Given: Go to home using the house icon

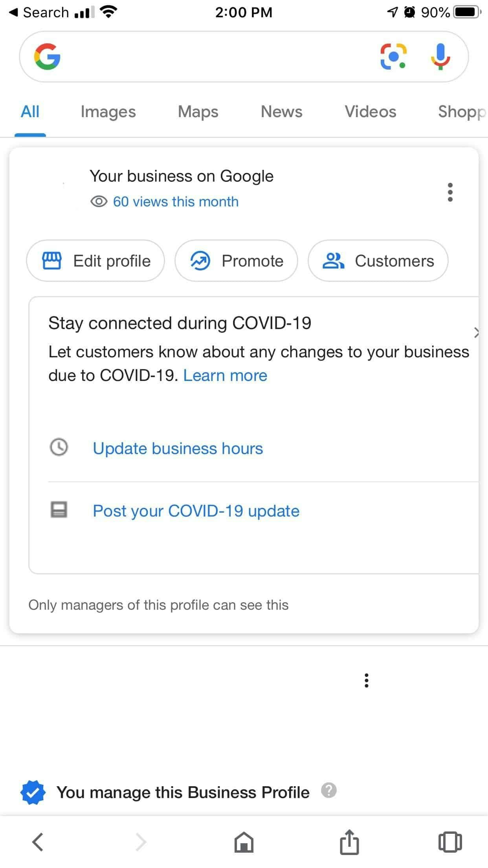Looking at the screenshot, I should 244,842.
